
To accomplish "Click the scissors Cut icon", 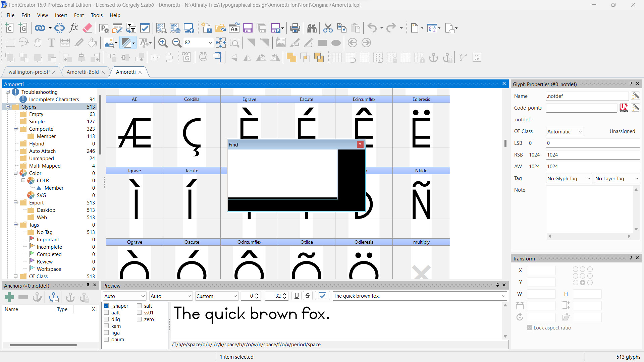I will (x=328, y=28).
